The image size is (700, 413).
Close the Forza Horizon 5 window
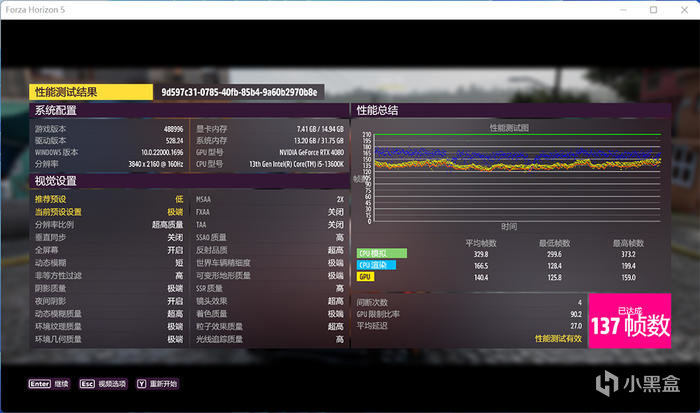click(684, 10)
